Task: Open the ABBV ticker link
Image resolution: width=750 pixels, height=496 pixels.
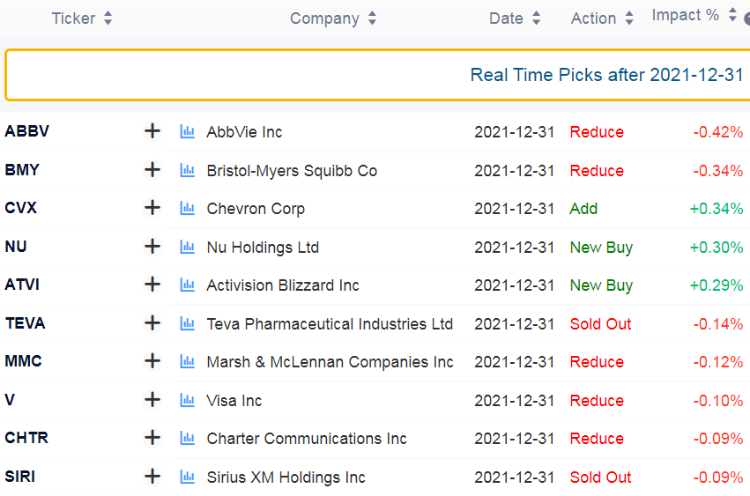Action: tap(27, 131)
